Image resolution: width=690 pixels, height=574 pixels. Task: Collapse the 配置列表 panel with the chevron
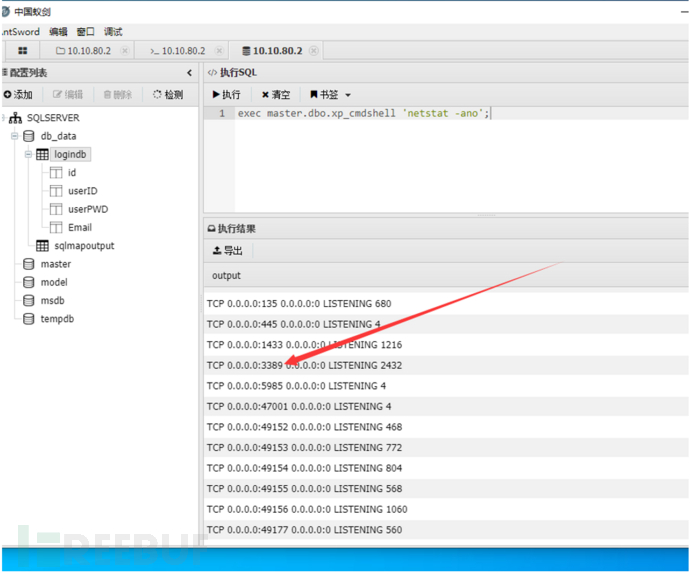tap(189, 73)
